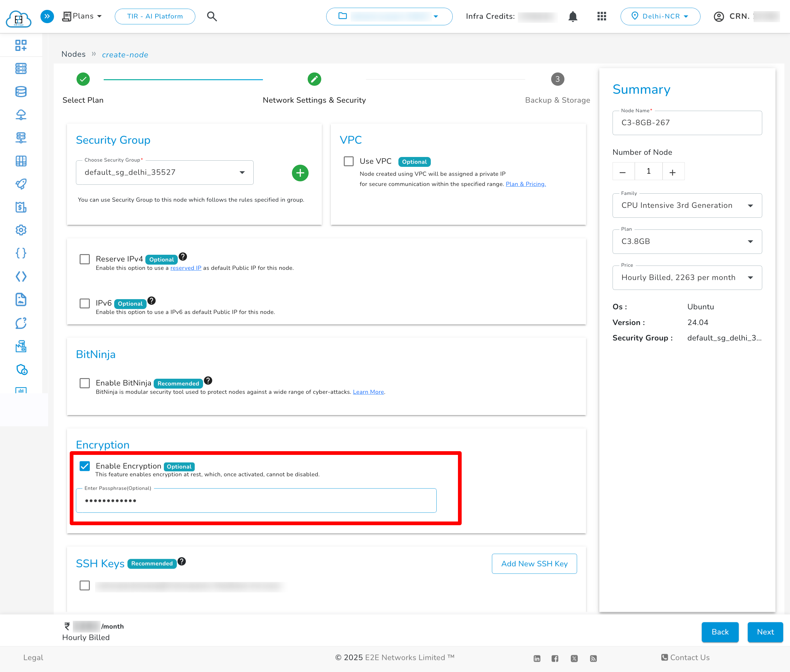Open the Nodes list icon in sidebar
Image resolution: width=790 pixels, height=672 pixels.
point(21,68)
